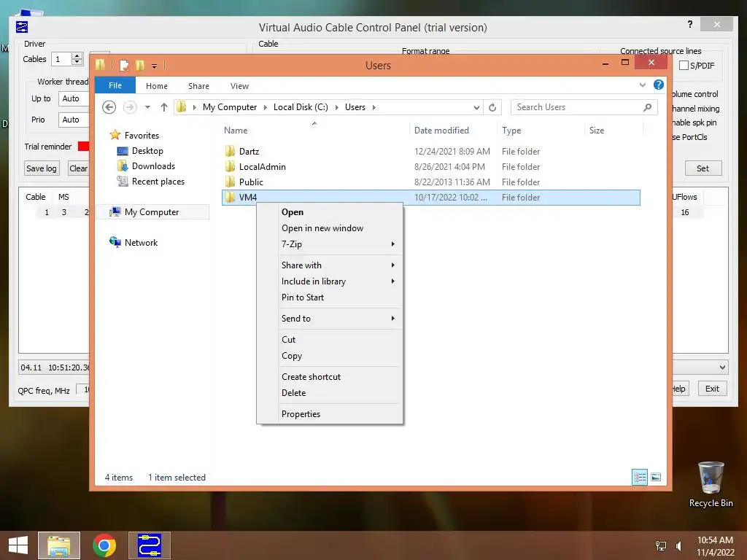Refresh the Users folder view

(x=492, y=107)
